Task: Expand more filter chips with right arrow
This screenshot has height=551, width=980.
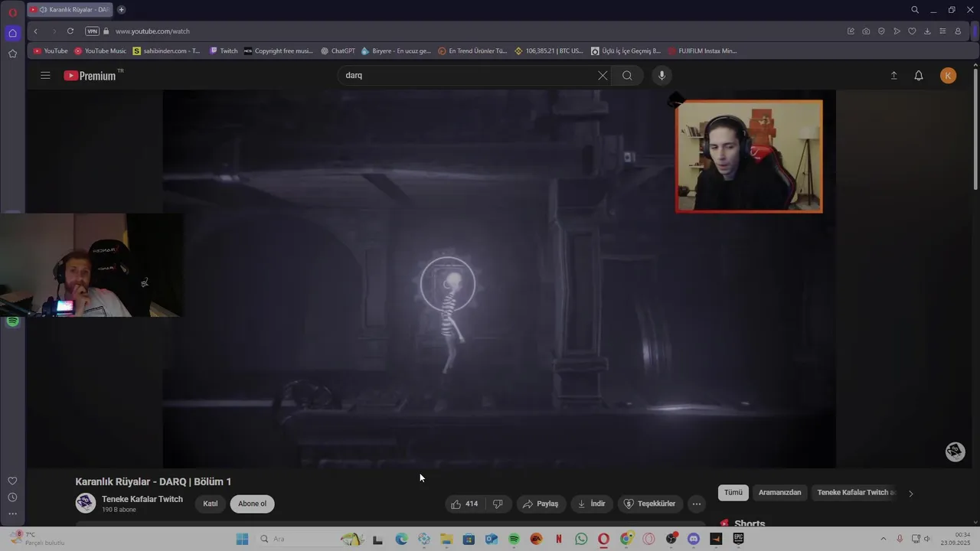Action: pos(910,494)
